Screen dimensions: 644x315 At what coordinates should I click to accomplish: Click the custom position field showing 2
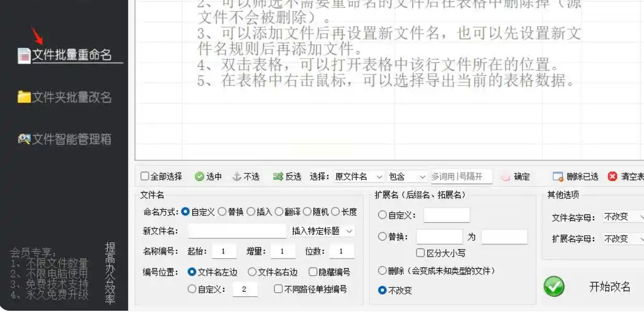(x=245, y=289)
